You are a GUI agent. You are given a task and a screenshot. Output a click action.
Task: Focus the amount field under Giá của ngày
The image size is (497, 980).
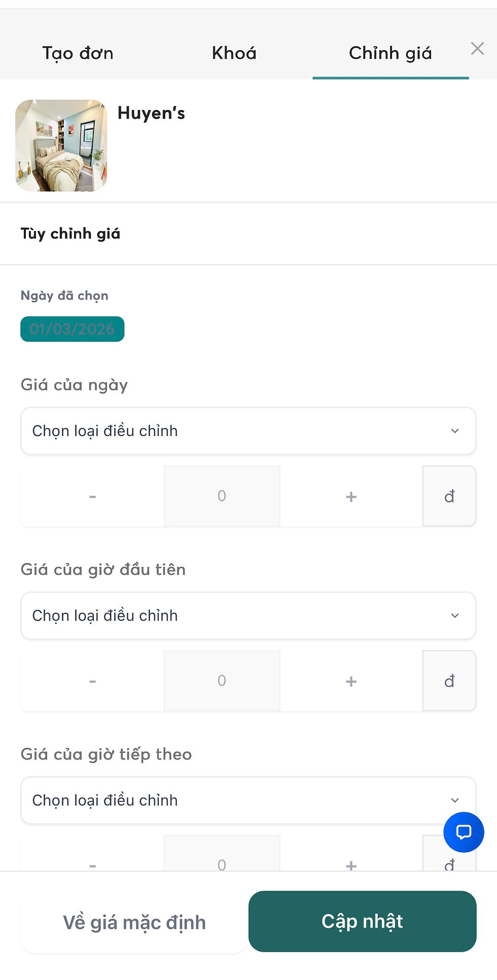click(x=222, y=496)
